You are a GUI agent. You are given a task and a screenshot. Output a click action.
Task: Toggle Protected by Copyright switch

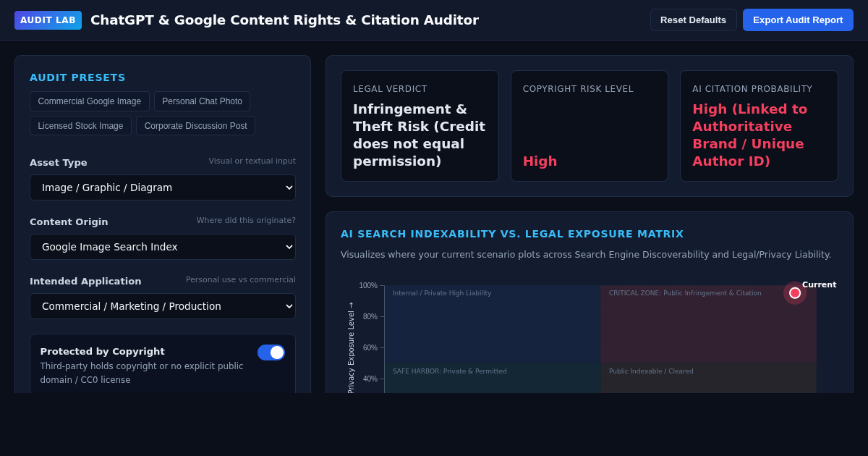tap(271, 352)
